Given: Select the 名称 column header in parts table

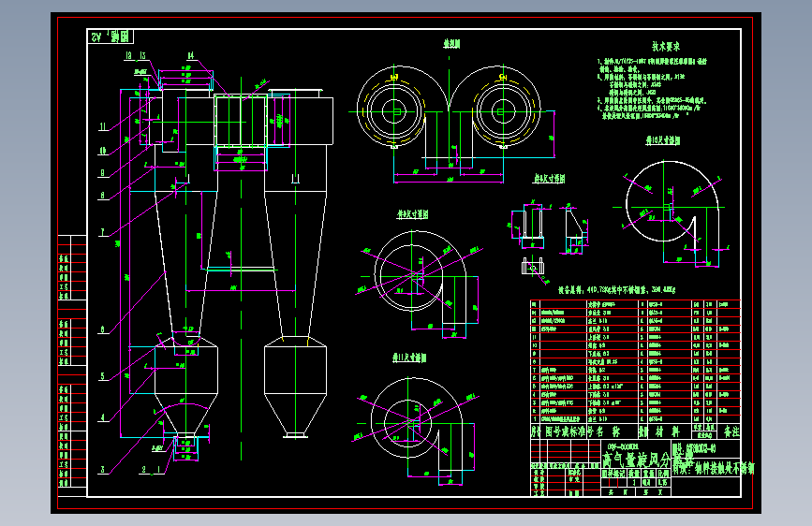Looking at the screenshot, I should [x=608, y=431].
